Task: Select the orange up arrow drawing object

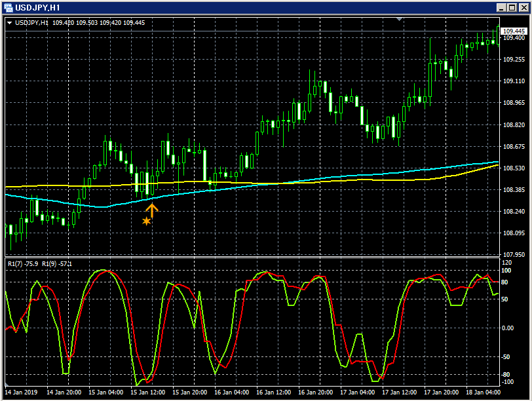Action: [152, 210]
